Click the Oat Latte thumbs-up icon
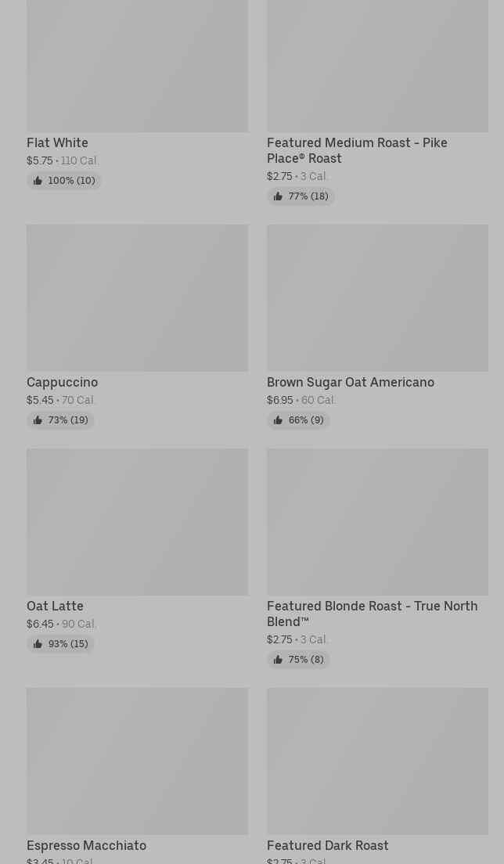The image size is (504, 864). 38,644
